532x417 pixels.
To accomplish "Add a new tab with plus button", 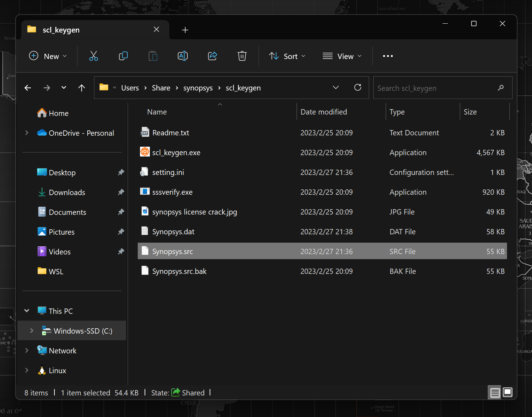I will pyautogui.click(x=185, y=30).
